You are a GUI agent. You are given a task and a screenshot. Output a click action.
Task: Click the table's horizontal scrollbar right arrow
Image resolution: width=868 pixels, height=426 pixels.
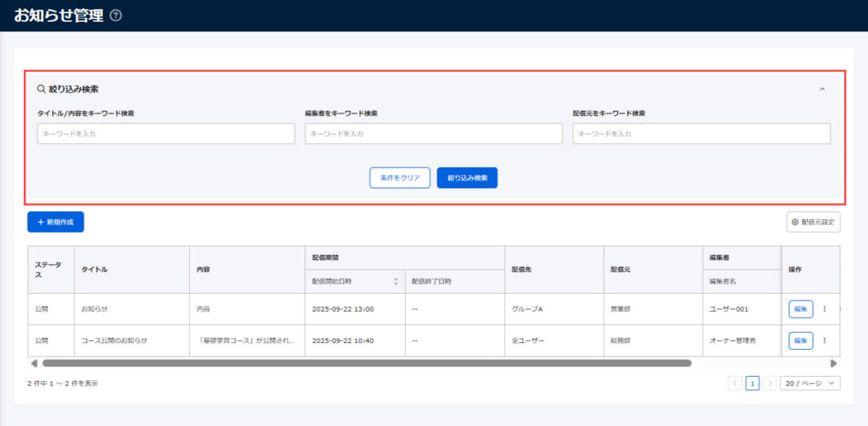833,363
